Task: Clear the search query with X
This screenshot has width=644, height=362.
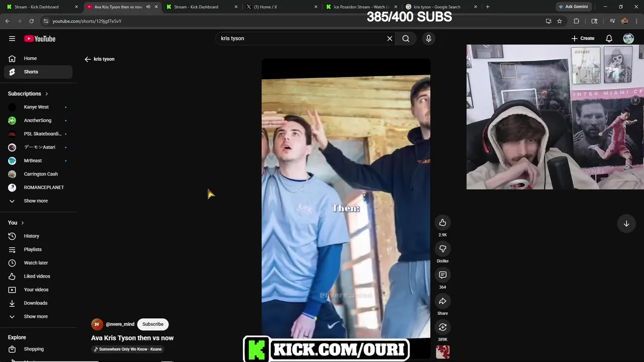Action: 389,38
